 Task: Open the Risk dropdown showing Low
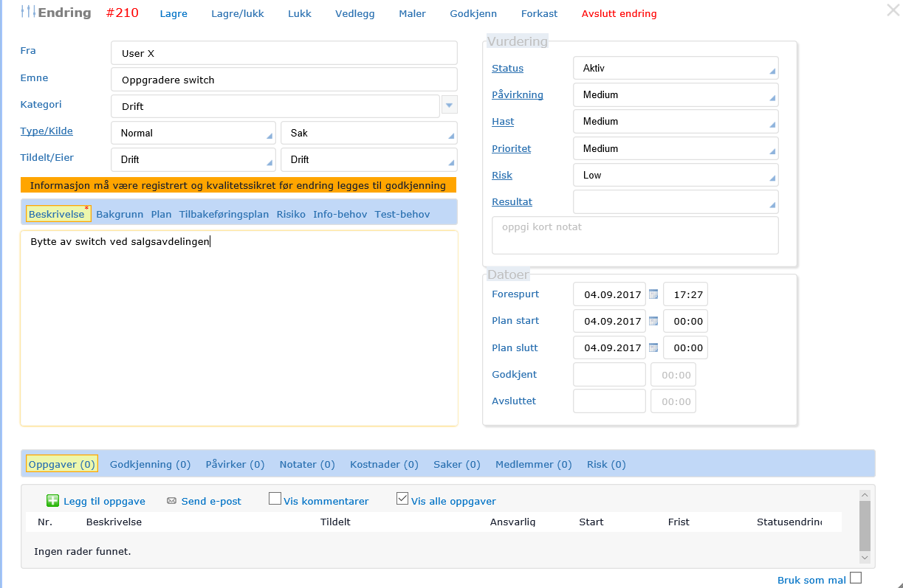pyautogui.click(x=676, y=175)
